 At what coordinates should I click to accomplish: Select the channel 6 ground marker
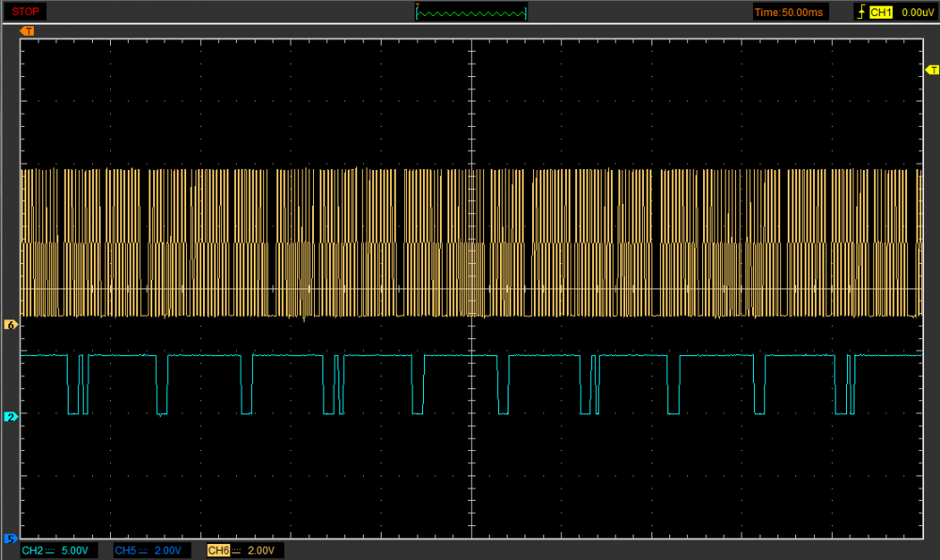11,324
